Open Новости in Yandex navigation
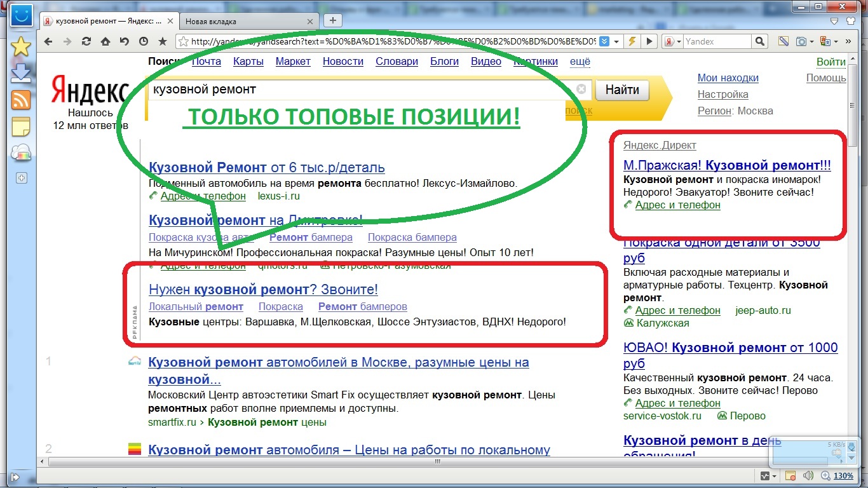 (x=343, y=61)
